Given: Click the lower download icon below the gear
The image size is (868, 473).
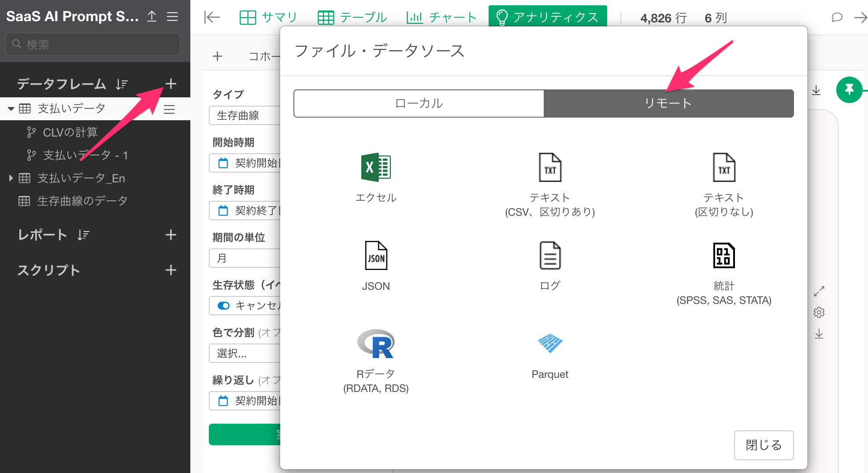Looking at the screenshot, I should pyautogui.click(x=819, y=333).
